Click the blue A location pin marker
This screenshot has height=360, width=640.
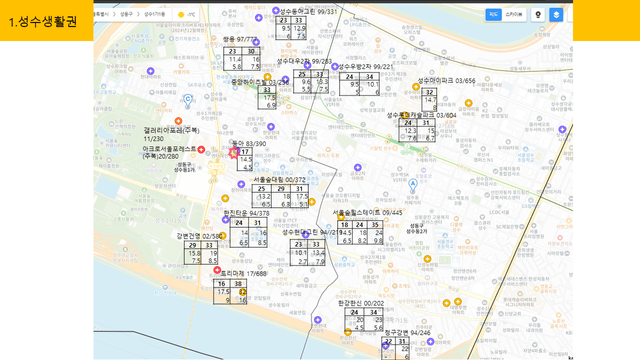tap(413, 185)
